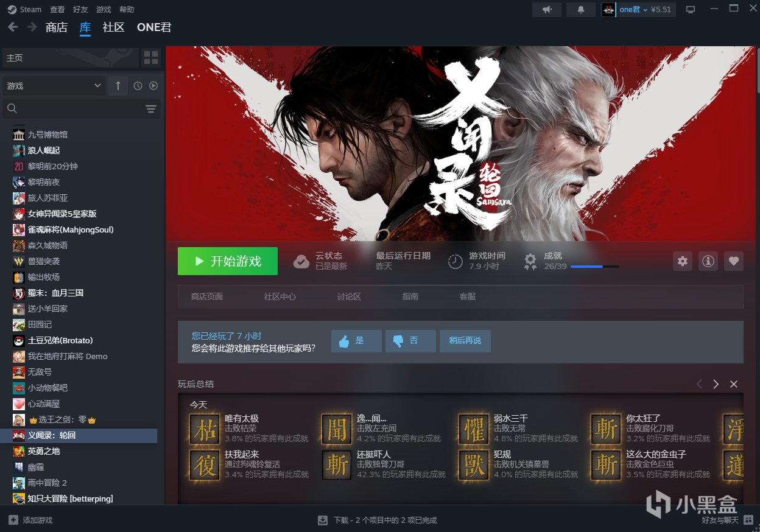The image size is (760, 532).
Task: Open the one君 account dropdown
Action: click(633, 9)
